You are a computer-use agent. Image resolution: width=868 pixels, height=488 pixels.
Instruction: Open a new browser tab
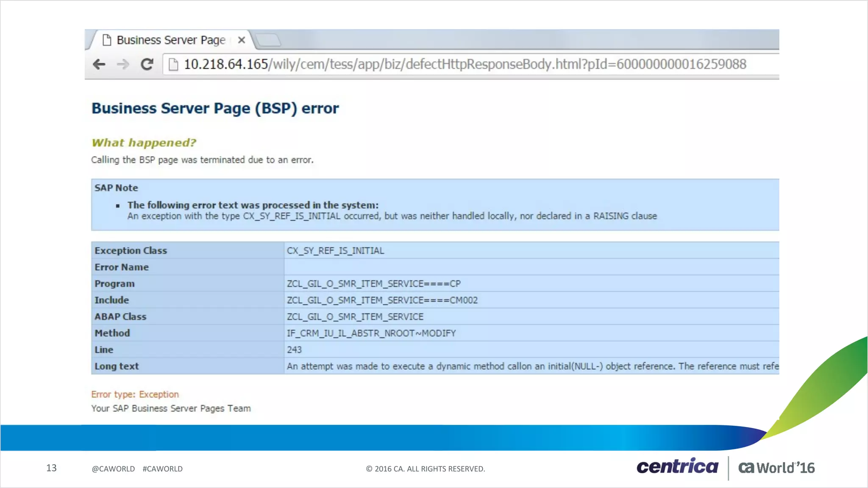pos(269,40)
